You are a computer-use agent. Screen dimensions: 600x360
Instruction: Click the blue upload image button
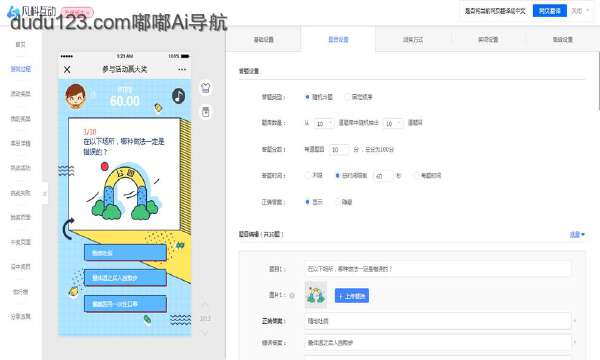coord(352,296)
